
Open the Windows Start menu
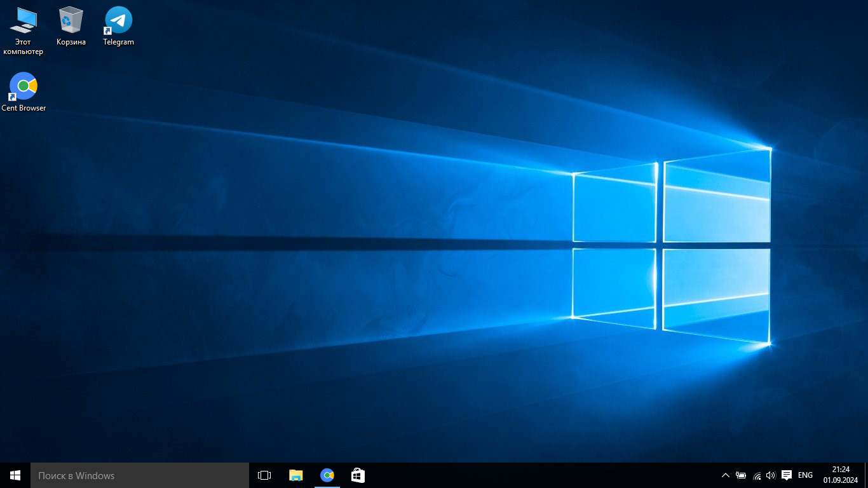click(15, 475)
